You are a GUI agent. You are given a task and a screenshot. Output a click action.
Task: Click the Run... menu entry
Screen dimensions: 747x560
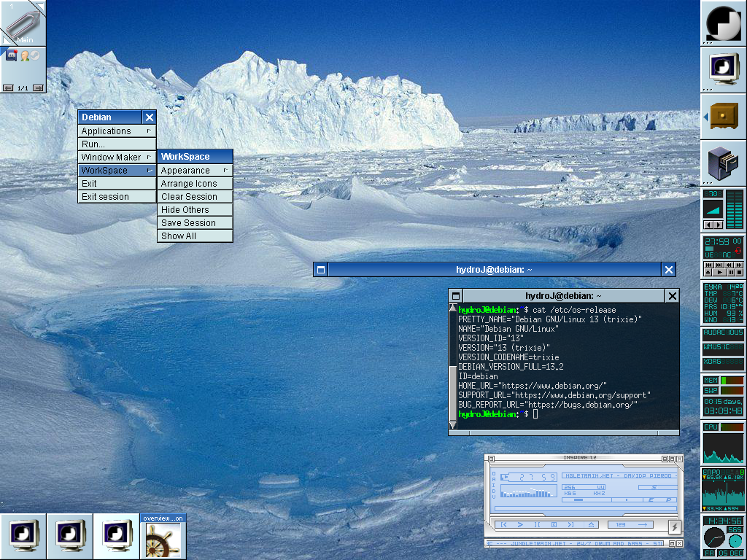117,144
